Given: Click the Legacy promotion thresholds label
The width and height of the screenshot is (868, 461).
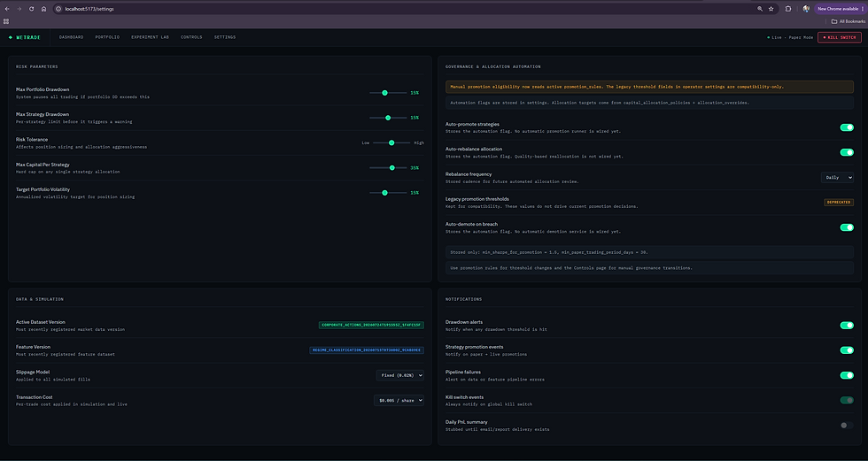Looking at the screenshot, I should [477, 199].
